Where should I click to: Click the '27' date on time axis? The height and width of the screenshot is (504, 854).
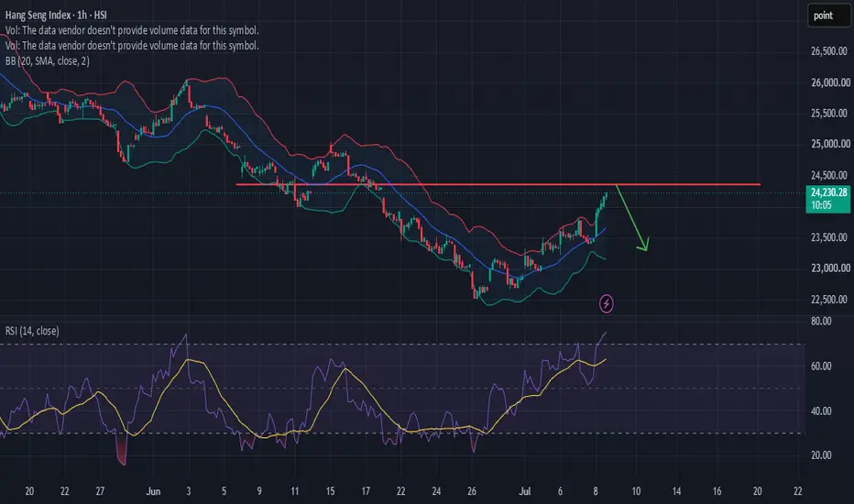click(x=100, y=491)
